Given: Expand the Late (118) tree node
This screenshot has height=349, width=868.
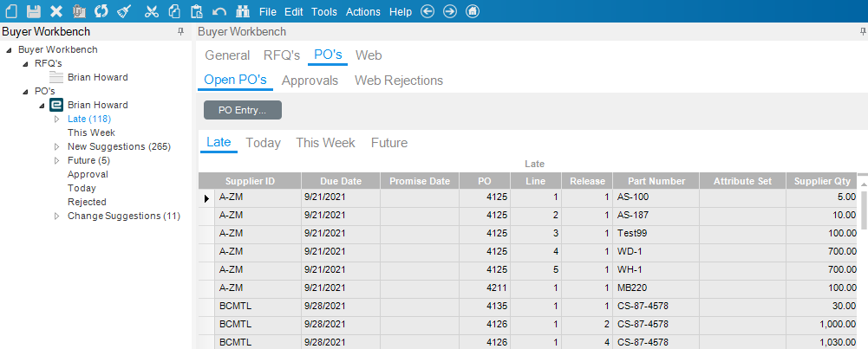Looking at the screenshot, I should 56,119.
